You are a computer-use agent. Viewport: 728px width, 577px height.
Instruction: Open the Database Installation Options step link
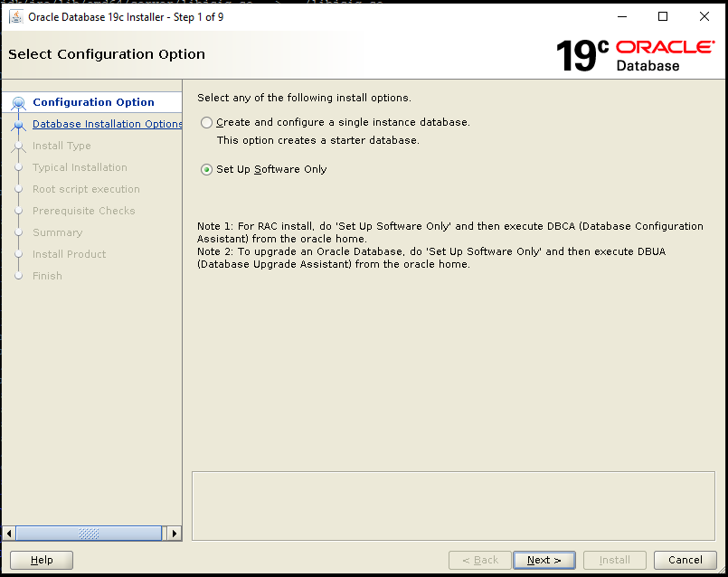pos(108,124)
